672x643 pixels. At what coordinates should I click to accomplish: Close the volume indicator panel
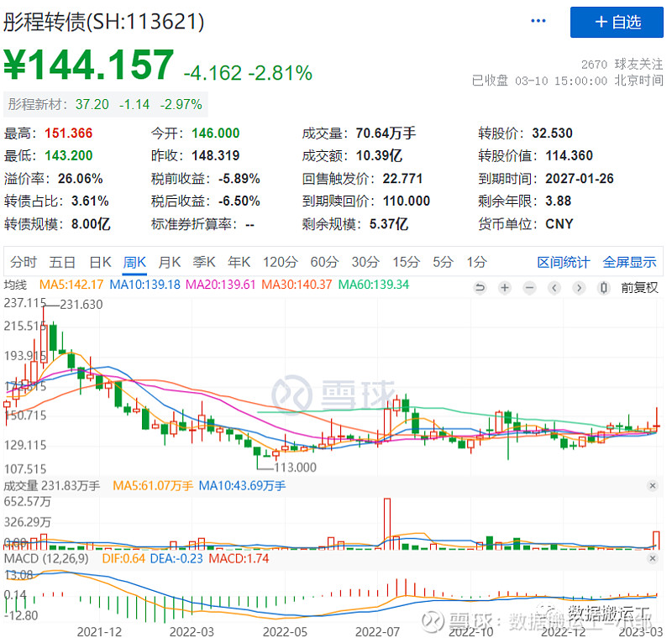653,486
